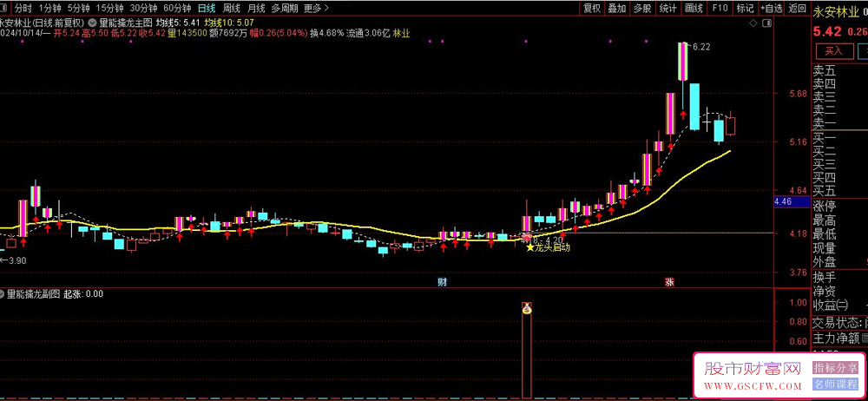Viewport: 868px width, 401px height.
Task: Switch to the 月线 monthly chart tab
Action: tap(256, 9)
